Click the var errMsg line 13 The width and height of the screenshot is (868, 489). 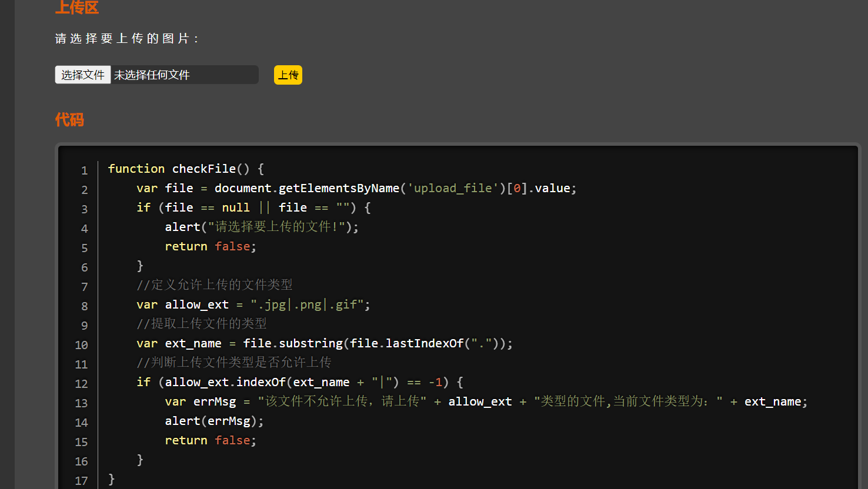point(486,401)
